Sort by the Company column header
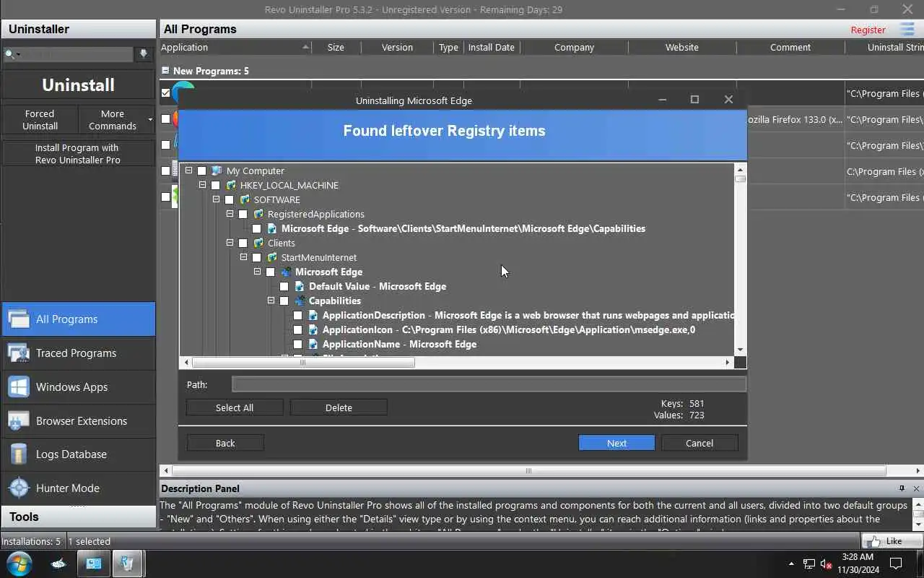Viewport: 924px width, 578px height. pyautogui.click(x=574, y=48)
